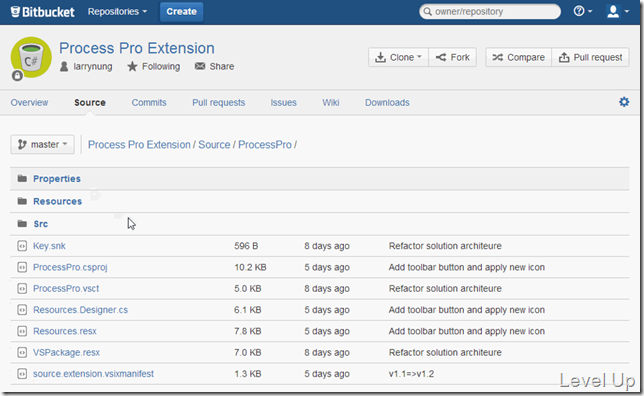Screen dimensions: 644x396
Task: Open the ProcessPro.vsct file
Action: 66,289
